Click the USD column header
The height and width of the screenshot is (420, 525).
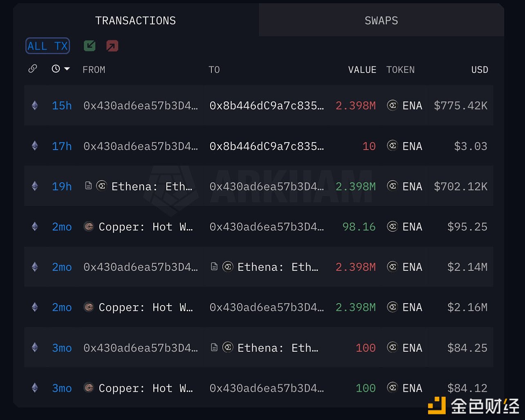[x=480, y=70]
